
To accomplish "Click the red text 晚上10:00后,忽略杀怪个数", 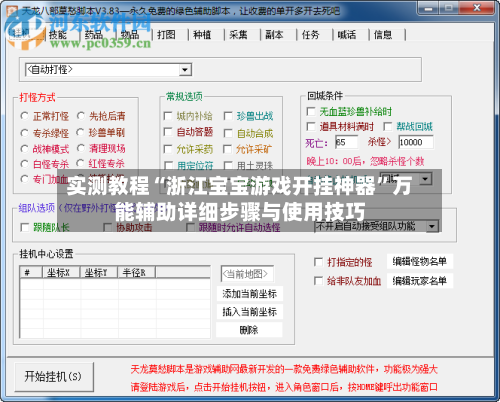I will pos(365,161).
